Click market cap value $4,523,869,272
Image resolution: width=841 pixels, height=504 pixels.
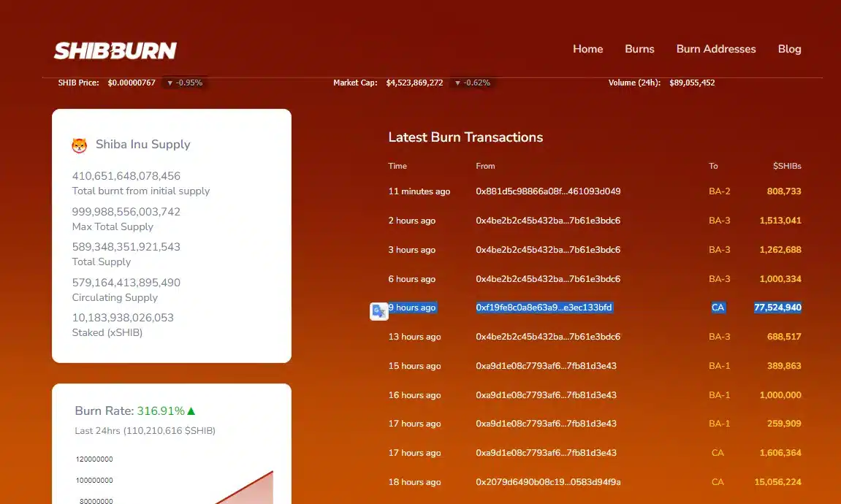[414, 83]
